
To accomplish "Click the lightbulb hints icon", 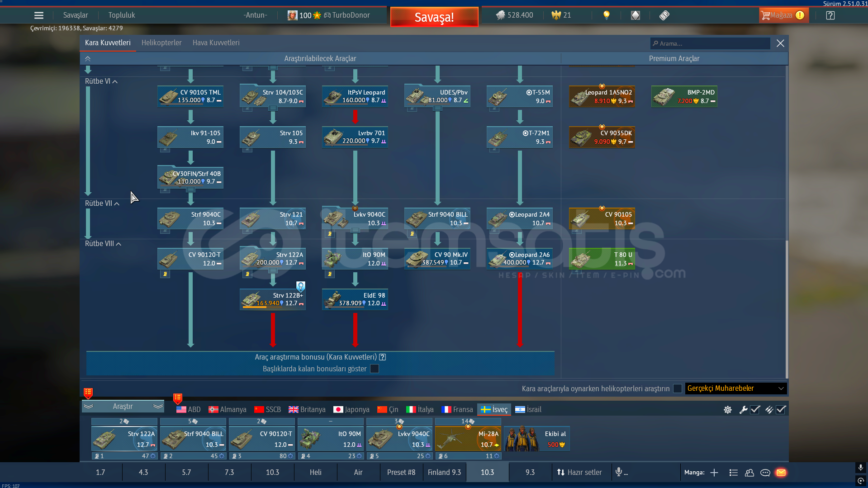I will click(607, 15).
